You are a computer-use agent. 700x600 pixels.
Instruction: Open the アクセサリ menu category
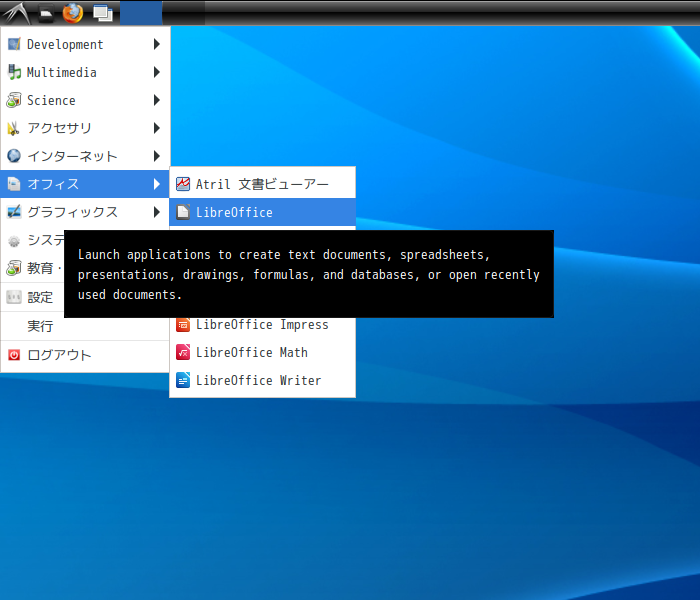[x=85, y=128]
